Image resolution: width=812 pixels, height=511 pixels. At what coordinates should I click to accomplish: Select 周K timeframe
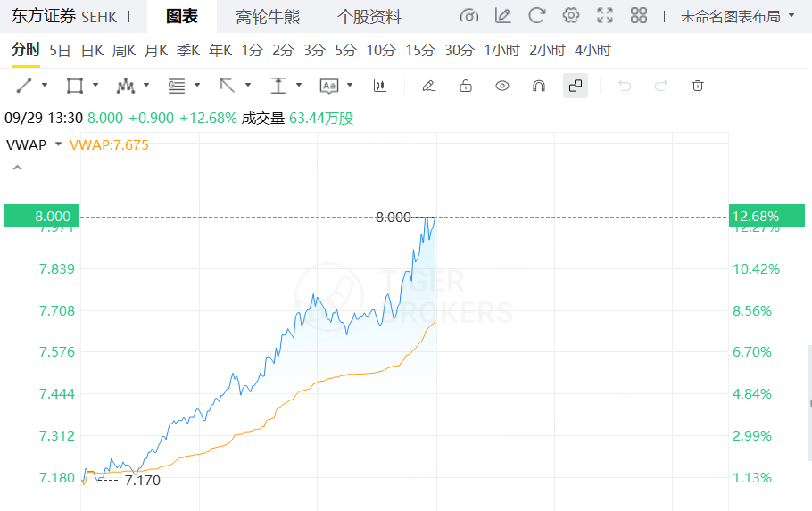point(124,51)
